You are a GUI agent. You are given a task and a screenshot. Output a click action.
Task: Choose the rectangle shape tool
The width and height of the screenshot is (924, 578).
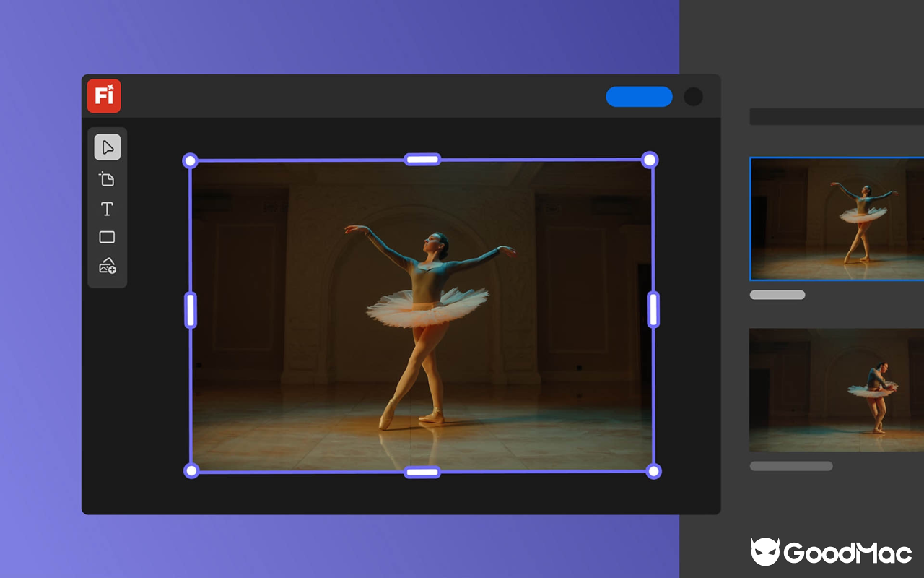click(x=106, y=237)
